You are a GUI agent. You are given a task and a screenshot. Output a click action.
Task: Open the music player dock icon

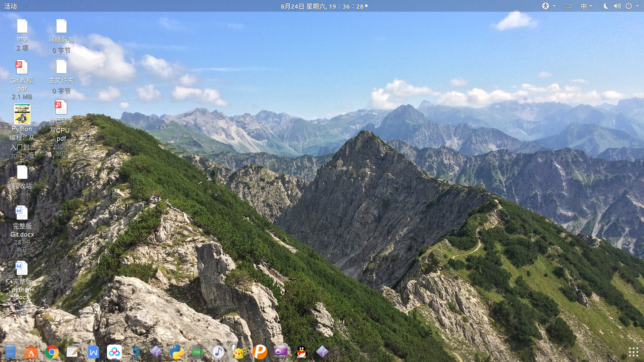click(218, 352)
